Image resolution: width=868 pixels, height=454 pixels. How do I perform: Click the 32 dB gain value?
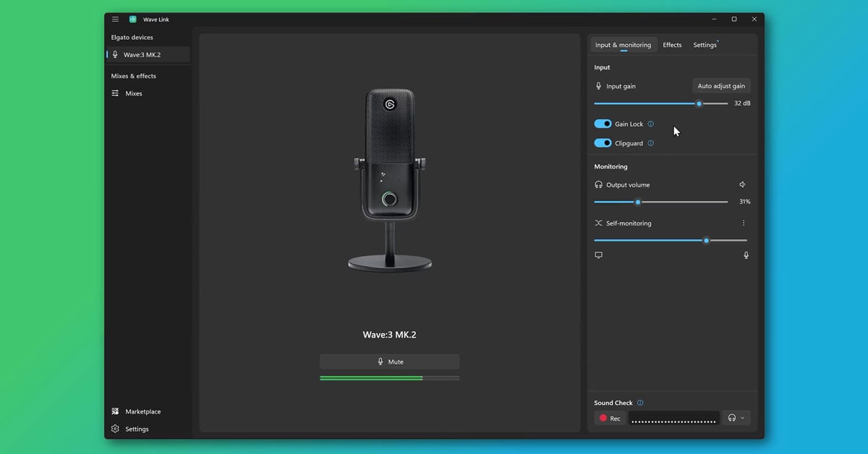point(742,103)
